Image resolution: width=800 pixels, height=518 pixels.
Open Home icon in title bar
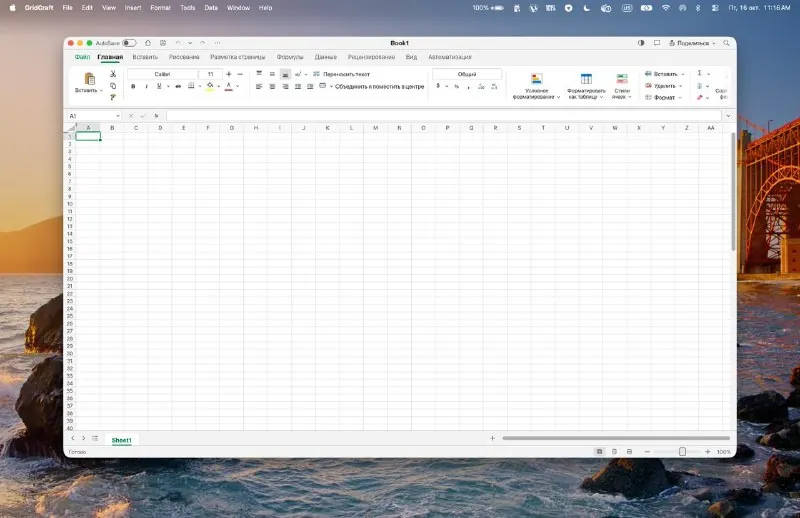point(148,43)
